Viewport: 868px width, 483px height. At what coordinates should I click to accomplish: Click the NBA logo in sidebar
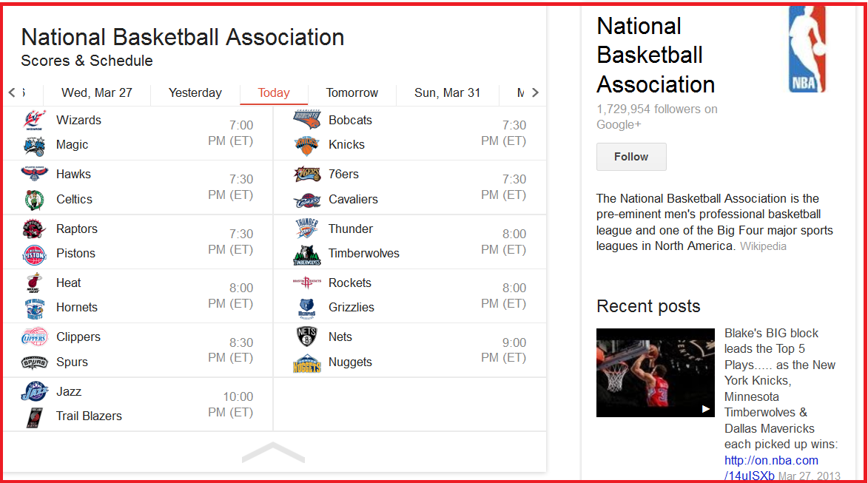(x=807, y=49)
